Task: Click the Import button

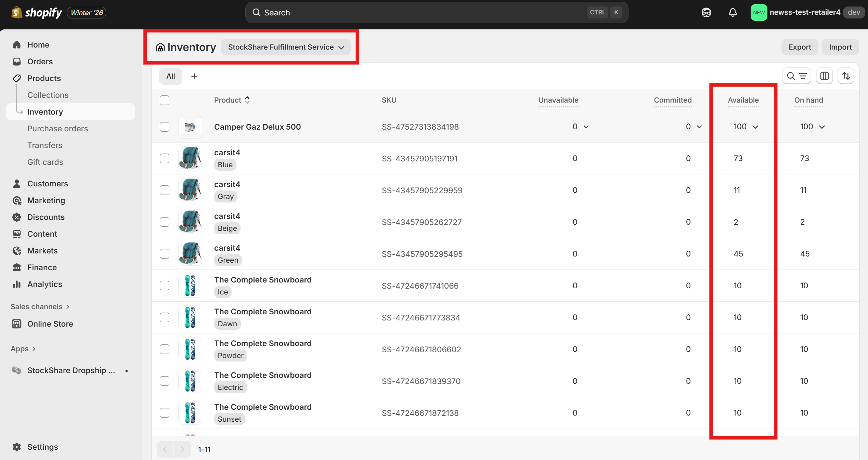Action: click(840, 47)
